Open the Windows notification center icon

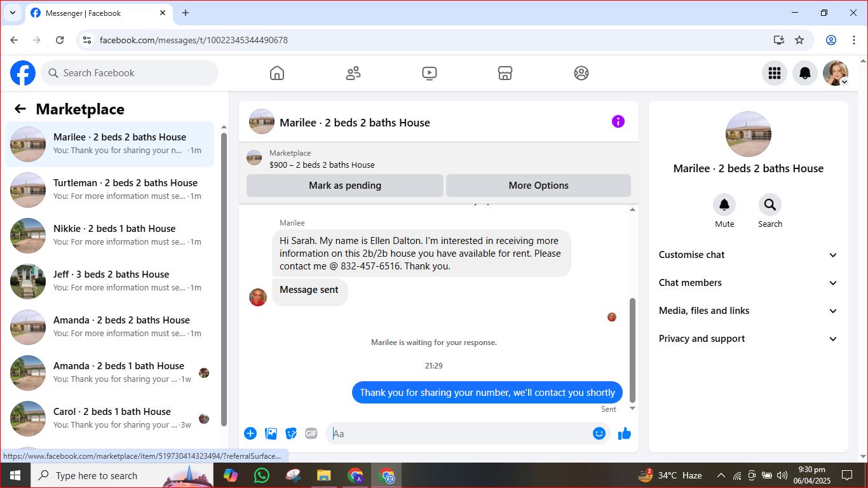pyautogui.click(x=846, y=475)
